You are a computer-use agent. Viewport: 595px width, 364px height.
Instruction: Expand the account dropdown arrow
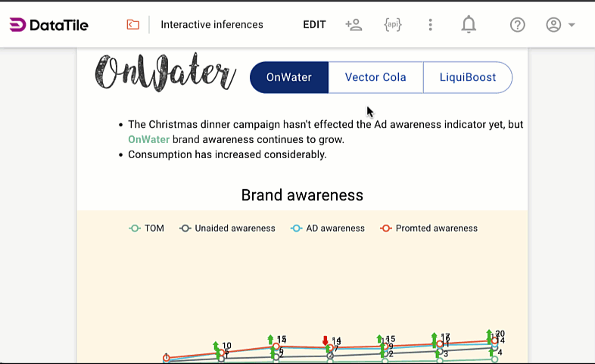click(572, 25)
